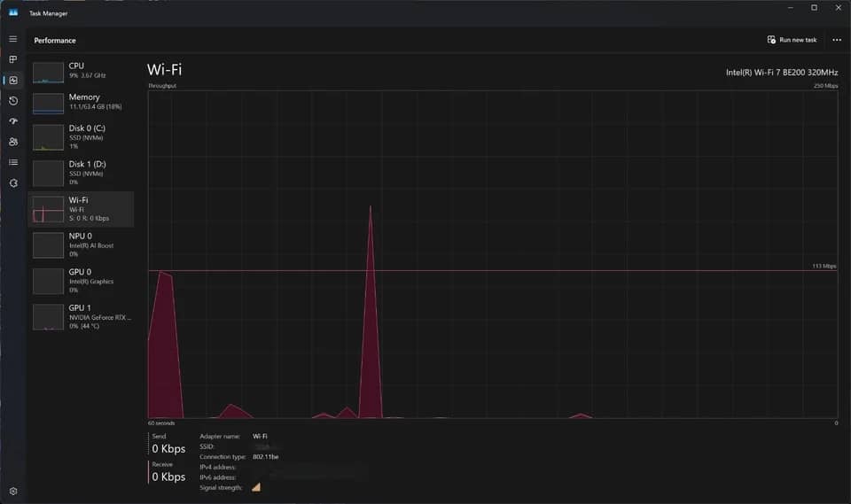Image resolution: width=851 pixels, height=504 pixels.
Task: Open the App history icon
Action: pos(13,101)
